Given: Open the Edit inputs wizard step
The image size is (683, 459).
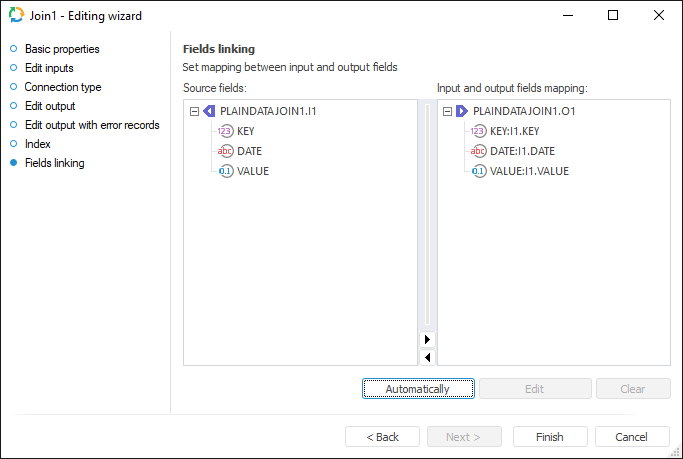Looking at the screenshot, I should pyautogui.click(x=49, y=68).
